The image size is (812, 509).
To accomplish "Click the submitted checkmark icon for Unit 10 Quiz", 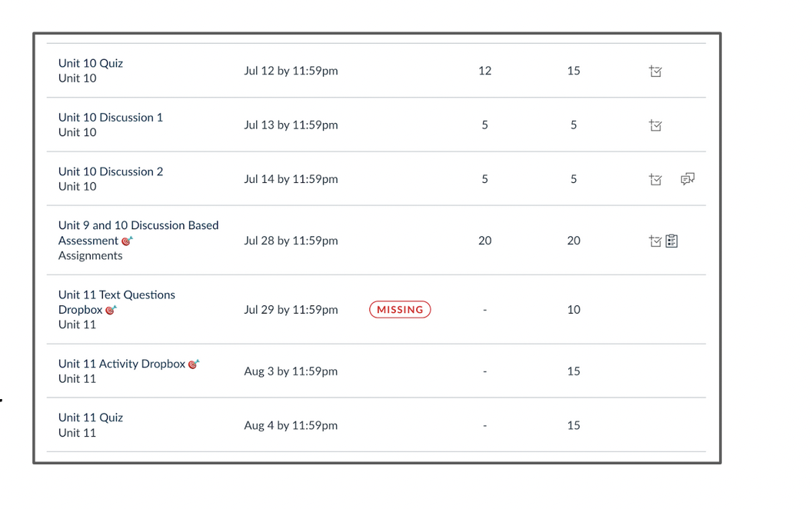I will (655, 71).
